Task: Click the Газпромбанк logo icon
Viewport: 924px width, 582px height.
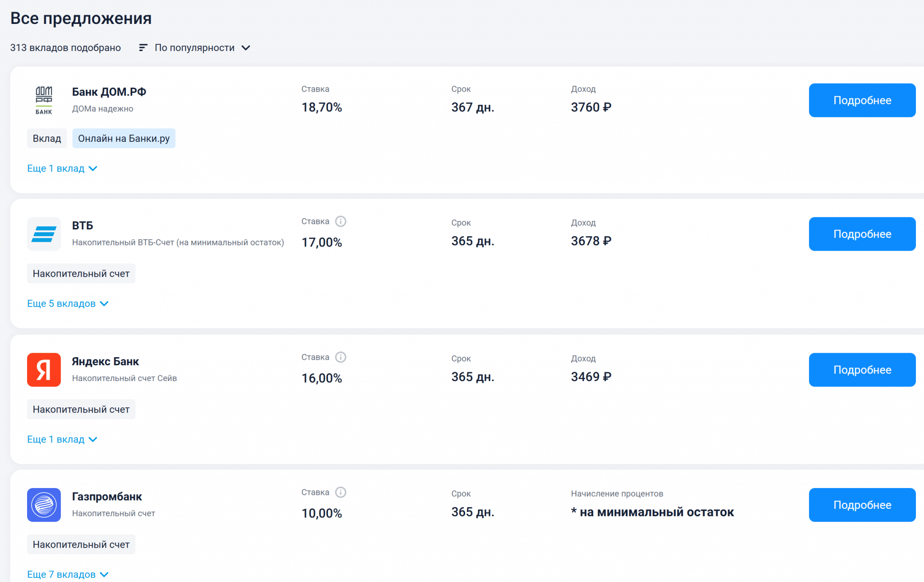Action: [x=44, y=505]
